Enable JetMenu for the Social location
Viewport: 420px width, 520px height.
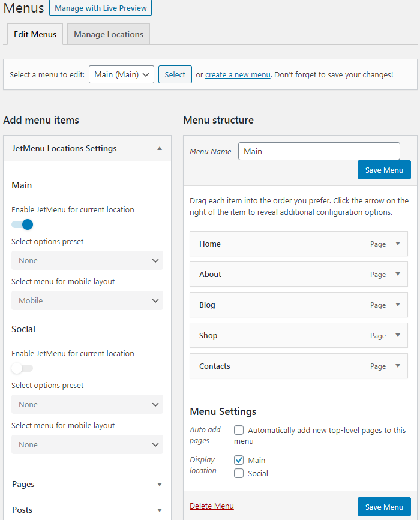tap(22, 368)
